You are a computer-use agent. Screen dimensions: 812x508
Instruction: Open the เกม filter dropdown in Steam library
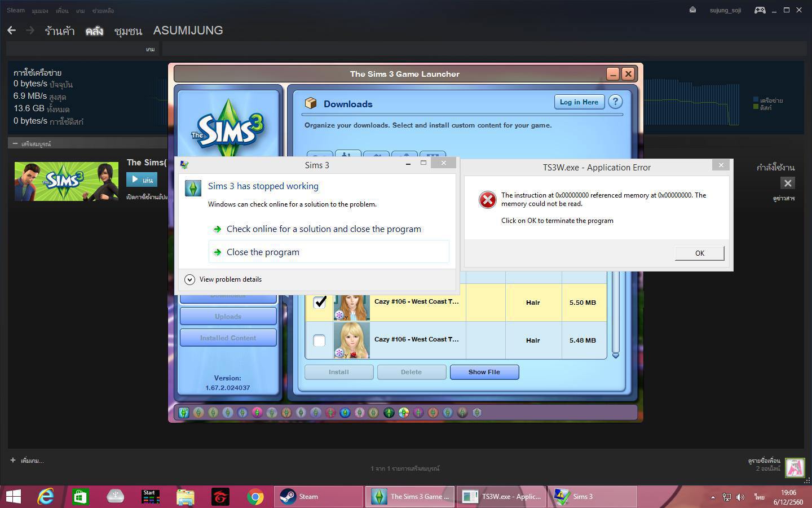click(150, 50)
